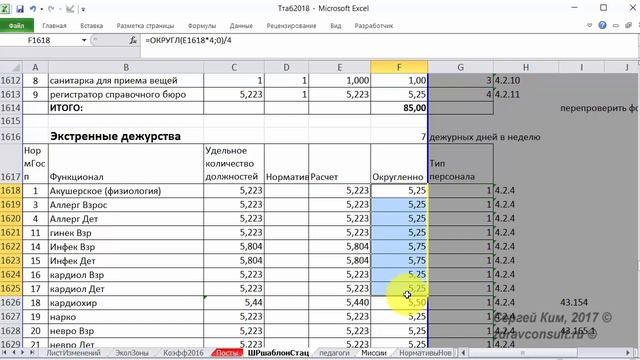Switch to ЛистИзменений sheet tab
Screen dimensions: 640x360
click(73, 353)
